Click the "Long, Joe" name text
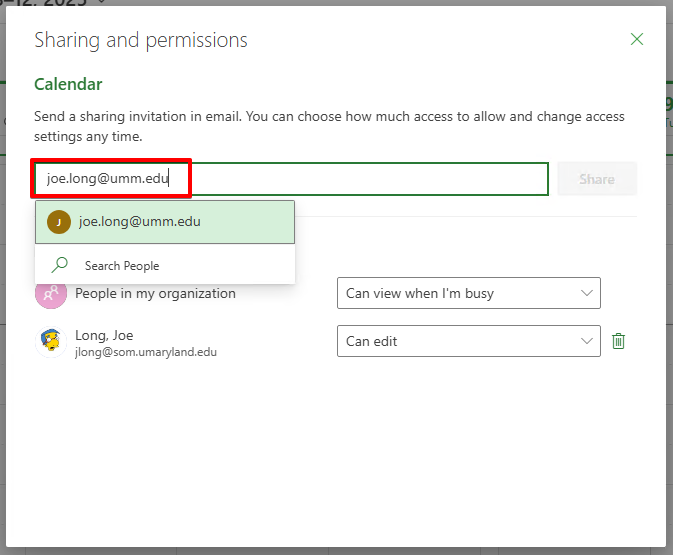This screenshot has width=673, height=555. tap(104, 335)
